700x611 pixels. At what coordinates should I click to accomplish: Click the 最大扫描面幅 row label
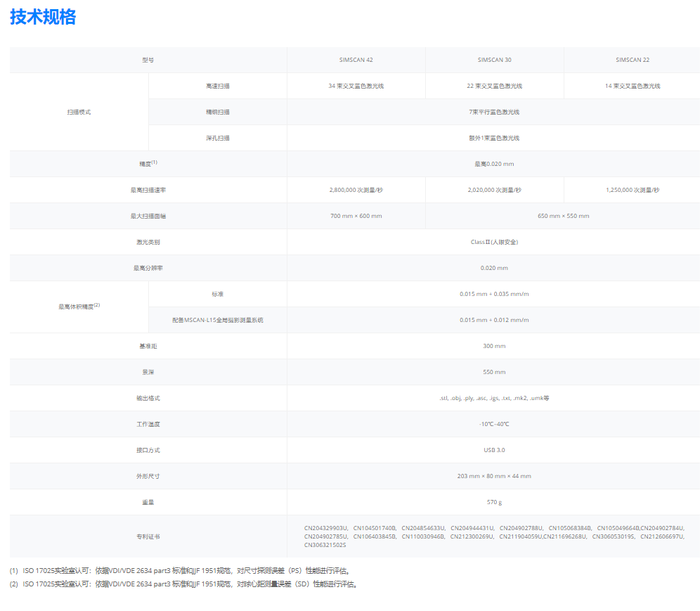coord(148,216)
